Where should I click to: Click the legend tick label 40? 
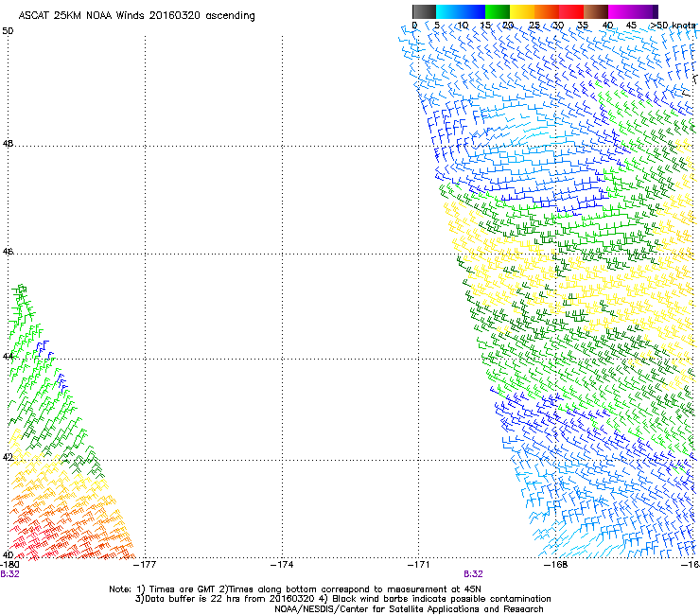pyautogui.click(x=607, y=26)
